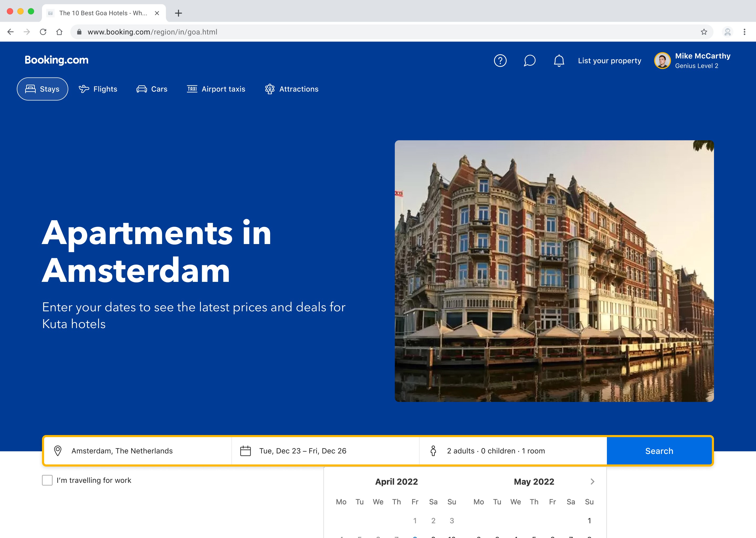This screenshot has height=538, width=756.
Task: Click the Booking.com logo
Action: click(x=57, y=60)
